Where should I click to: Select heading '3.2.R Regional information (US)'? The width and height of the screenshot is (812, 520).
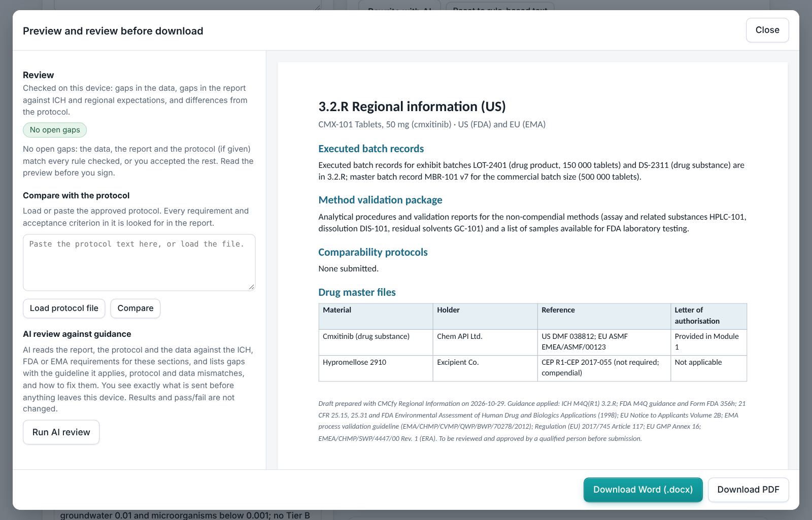point(412,107)
